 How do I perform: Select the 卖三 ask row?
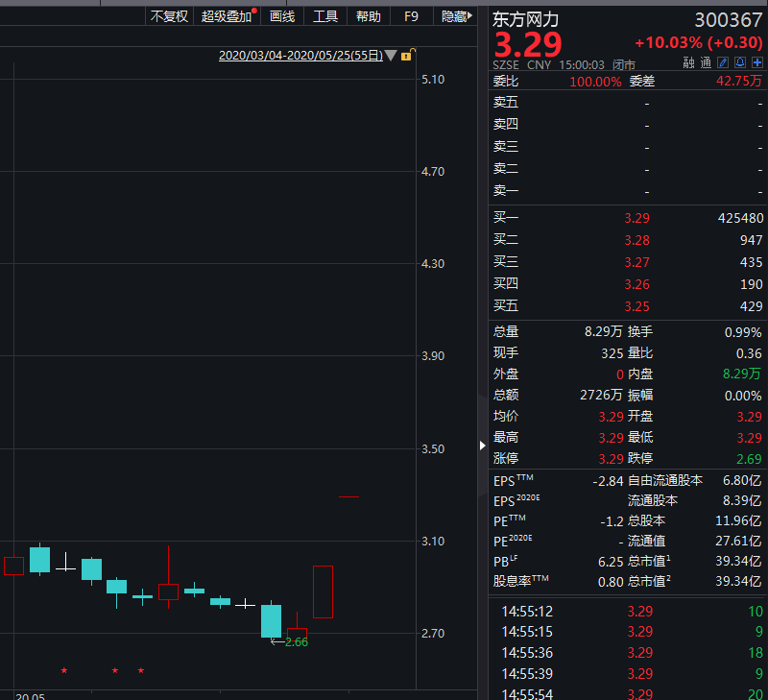628,147
